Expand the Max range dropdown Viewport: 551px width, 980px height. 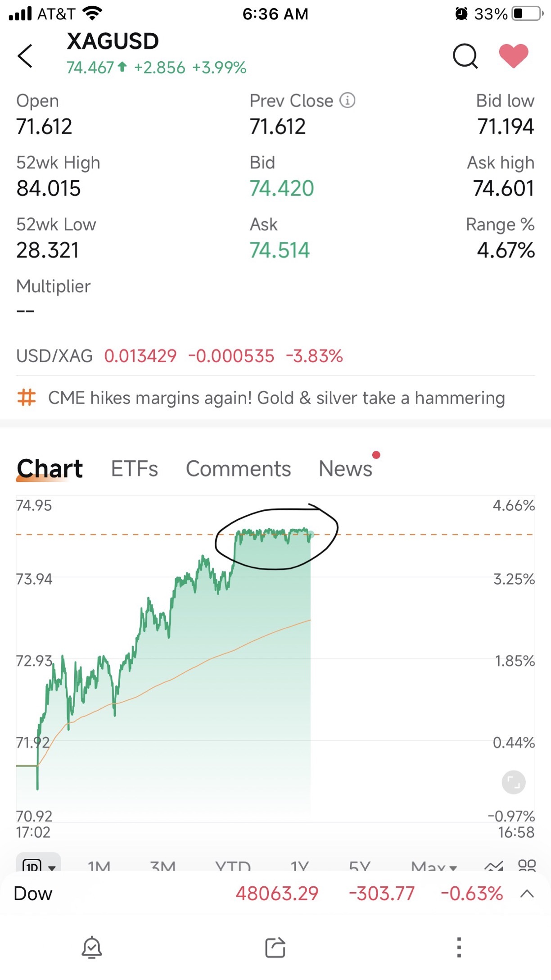[x=434, y=866]
